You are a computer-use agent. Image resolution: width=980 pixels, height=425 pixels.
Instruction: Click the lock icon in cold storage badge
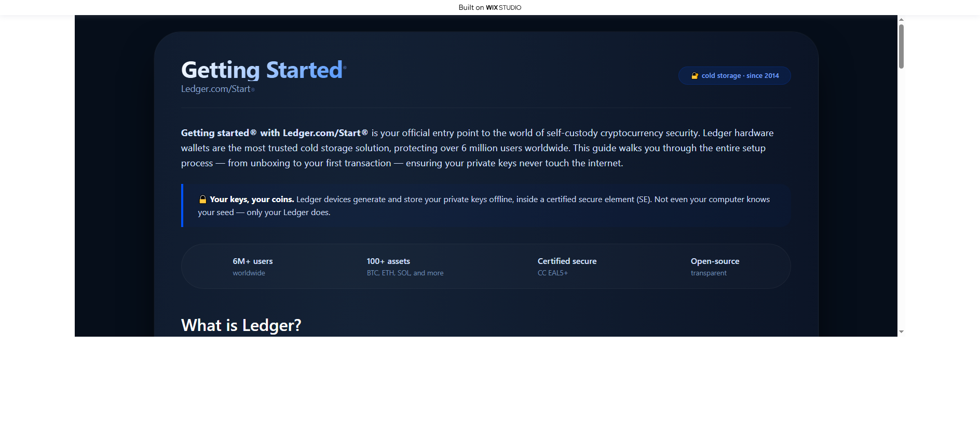coord(695,76)
